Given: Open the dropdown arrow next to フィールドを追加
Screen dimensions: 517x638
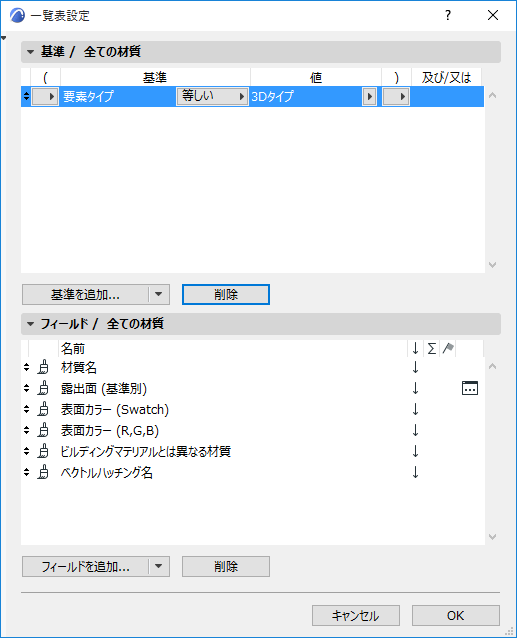Looking at the screenshot, I should 159,566.
